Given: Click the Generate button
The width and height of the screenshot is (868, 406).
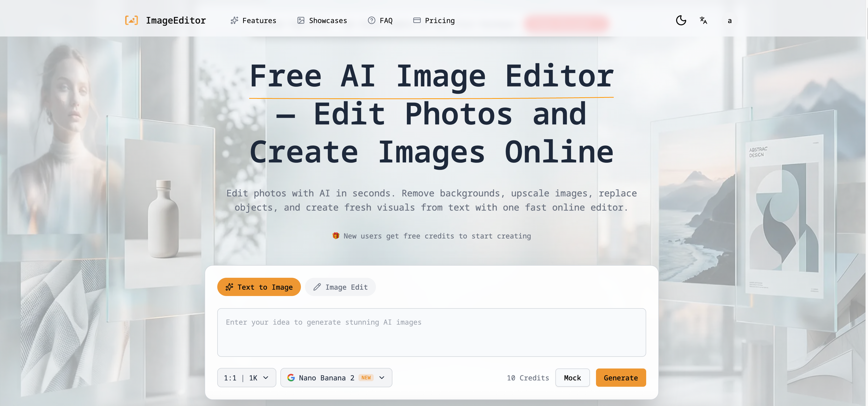Looking at the screenshot, I should 621,378.
